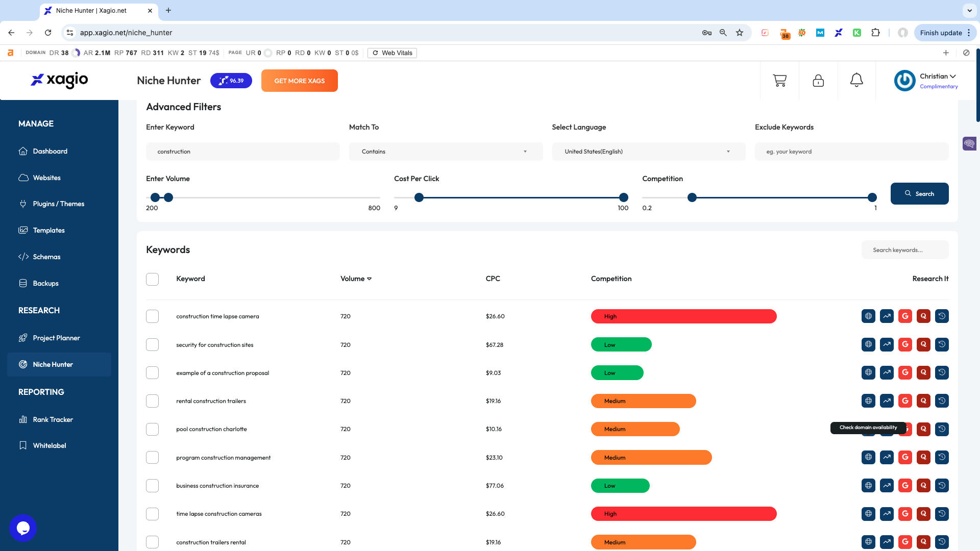
Task: Click the XAGS balance badge 96.39
Action: 231,81
